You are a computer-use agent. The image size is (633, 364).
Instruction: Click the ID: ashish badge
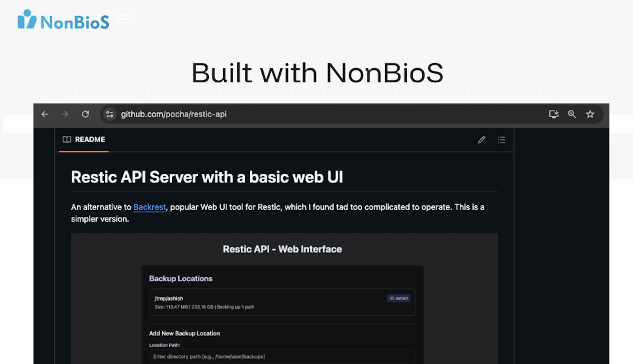(398, 298)
